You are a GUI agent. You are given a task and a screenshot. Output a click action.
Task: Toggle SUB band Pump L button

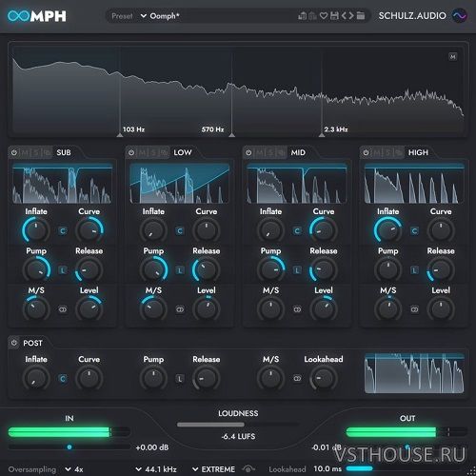[63, 270]
